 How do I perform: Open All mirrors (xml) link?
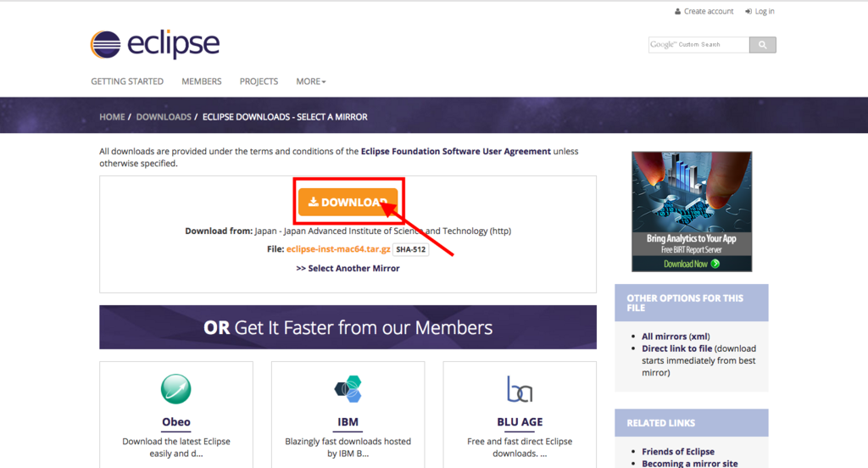coord(676,337)
